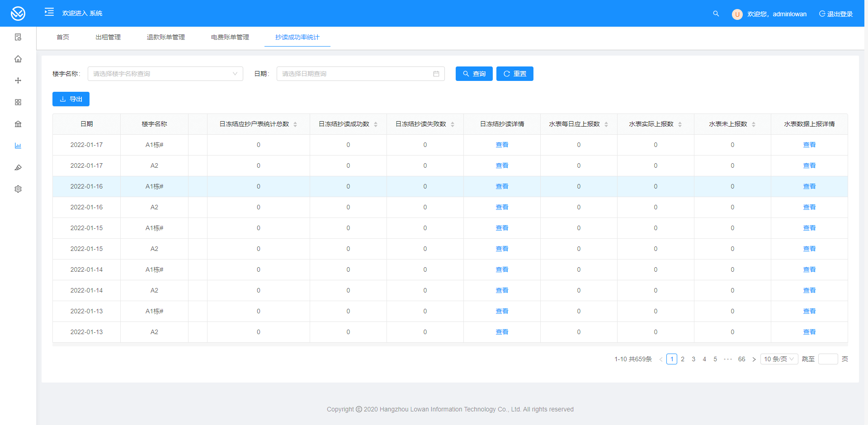Go to pagination page 2
The image size is (868, 425).
click(683, 359)
